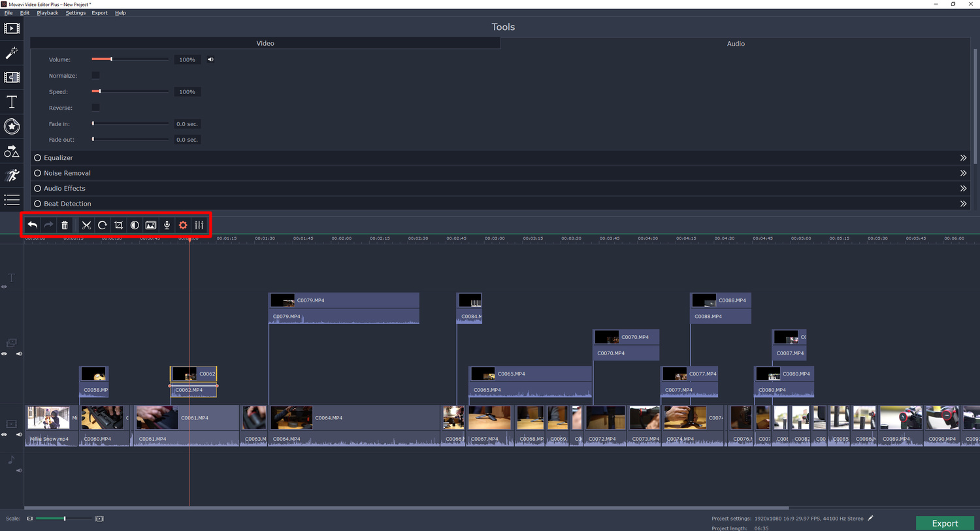980x531 pixels.
Task: Hide the main video track eye
Action: pyautogui.click(x=4, y=434)
